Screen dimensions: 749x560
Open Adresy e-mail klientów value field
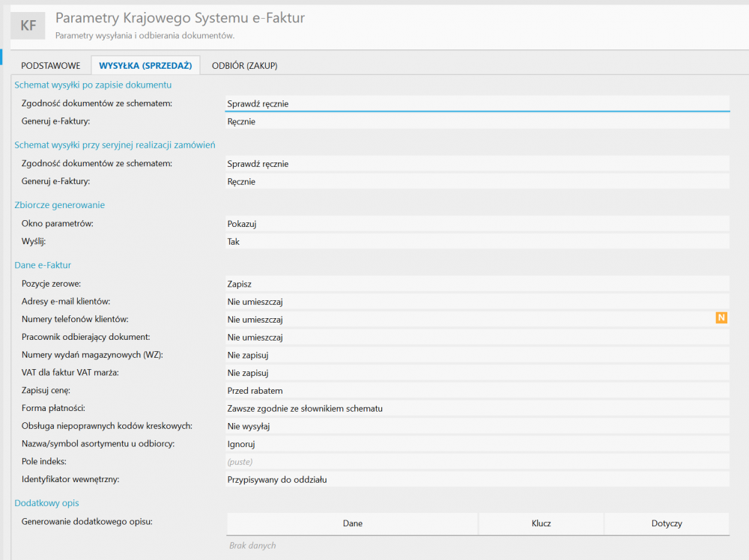point(477,302)
